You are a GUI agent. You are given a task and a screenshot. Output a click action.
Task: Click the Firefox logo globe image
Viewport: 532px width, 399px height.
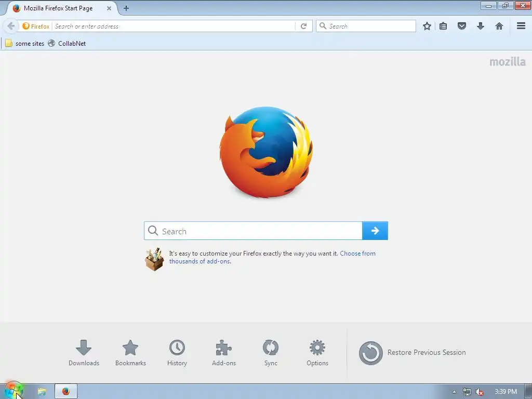266,152
